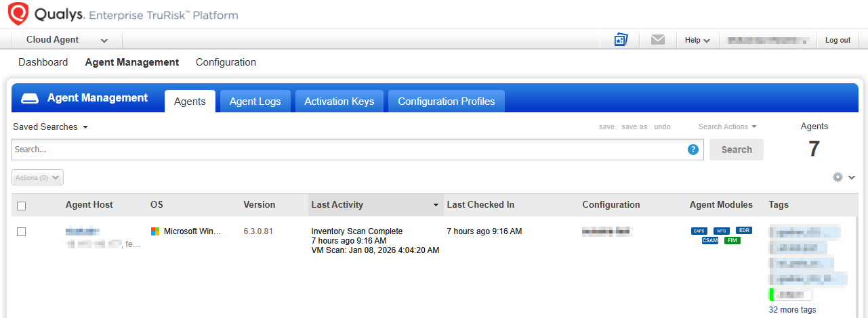Viewport: 868px width, 318px height.
Task: Click the 6.3.0.81 version value
Action: point(258,231)
